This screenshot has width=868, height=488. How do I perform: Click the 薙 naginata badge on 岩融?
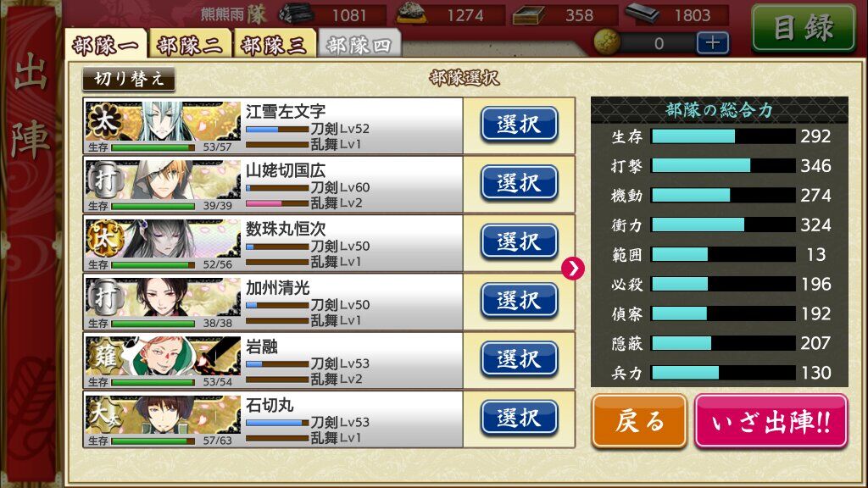coord(104,356)
